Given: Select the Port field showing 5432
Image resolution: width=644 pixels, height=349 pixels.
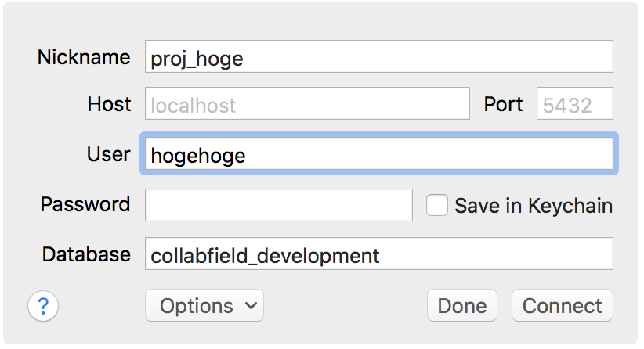Looking at the screenshot, I should pos(574,104).
